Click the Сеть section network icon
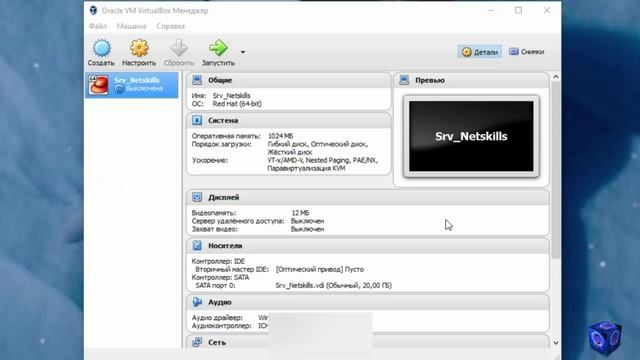640x360 pixels. (197, 342)
